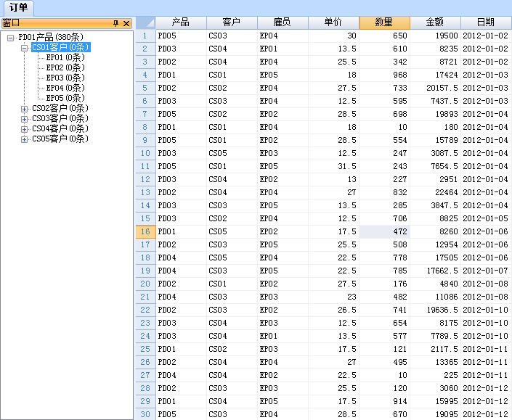This screenshot has width=512, height=420.
Task: Click amount cell 2117.5 in row 25
Action: 435,349
